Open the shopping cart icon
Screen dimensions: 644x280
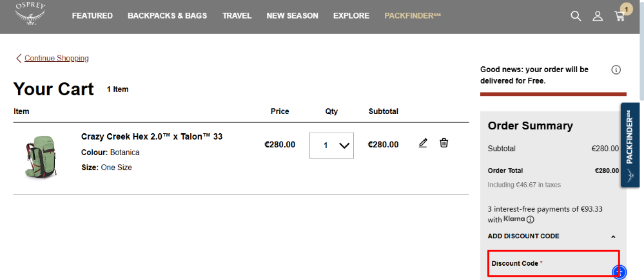[x=620, y=16]
